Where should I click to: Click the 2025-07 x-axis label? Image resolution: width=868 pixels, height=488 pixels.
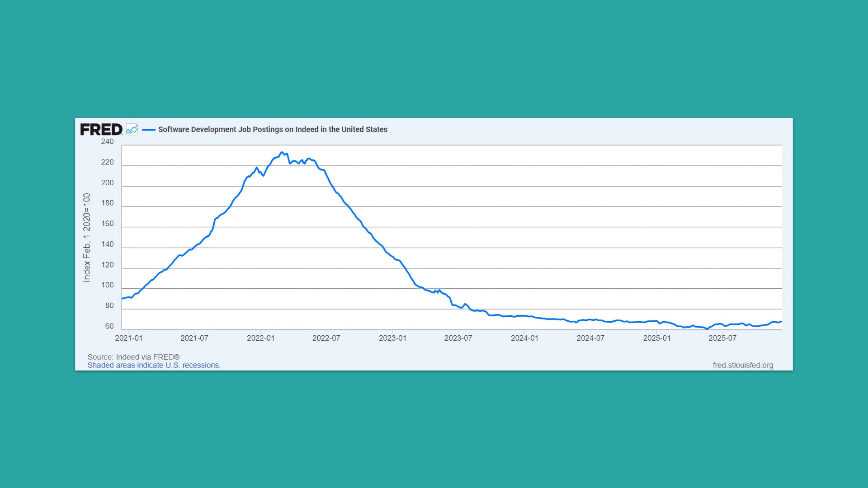(722, 338)
